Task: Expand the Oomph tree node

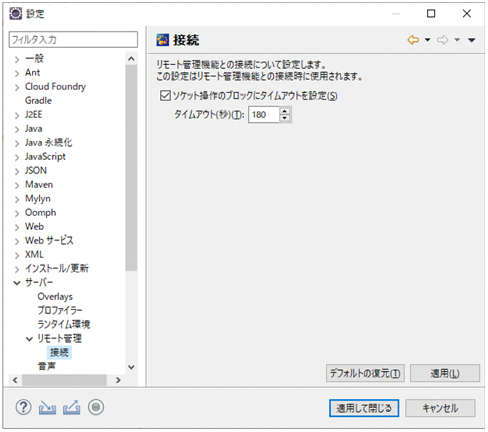Action: tap(17, 213)
